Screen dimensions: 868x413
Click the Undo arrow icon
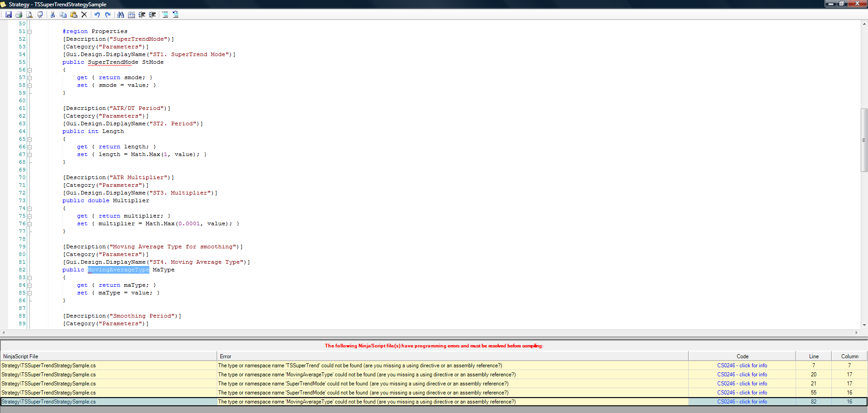pos(97,14)
